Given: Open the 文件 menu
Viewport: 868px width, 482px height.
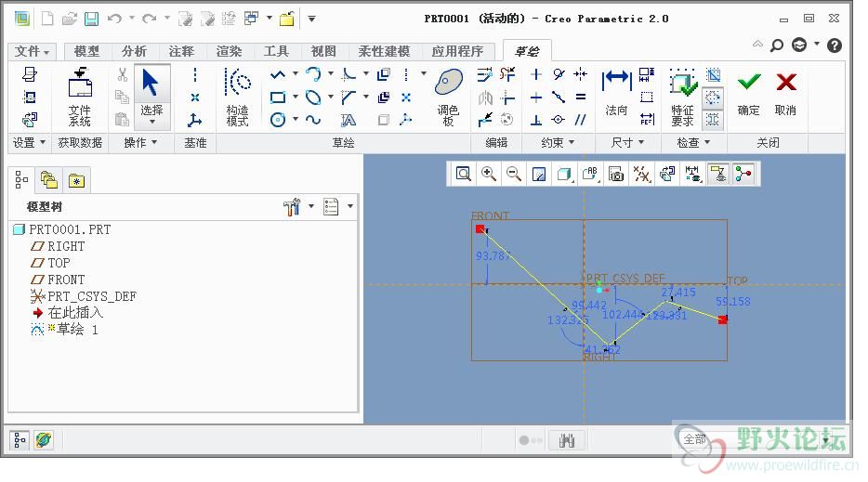Looking at the screenshot, I should (x=33, y=51).
